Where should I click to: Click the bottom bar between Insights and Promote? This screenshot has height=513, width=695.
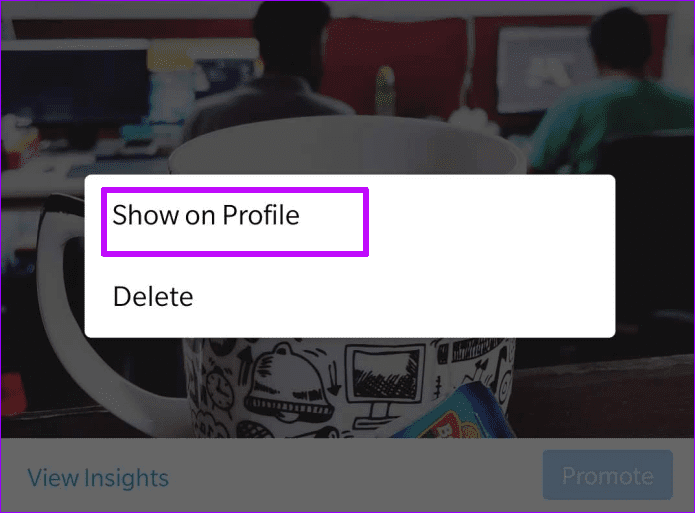pos(355,476)
